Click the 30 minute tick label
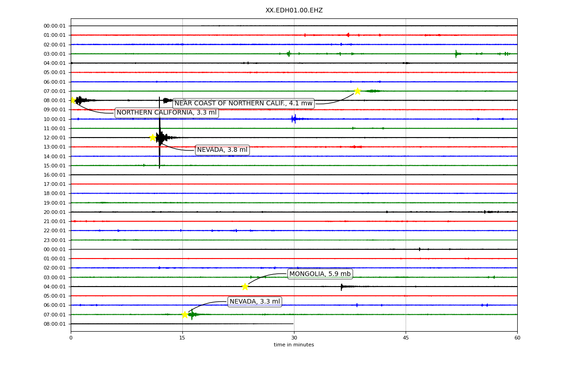 click(x=294, y=338)
